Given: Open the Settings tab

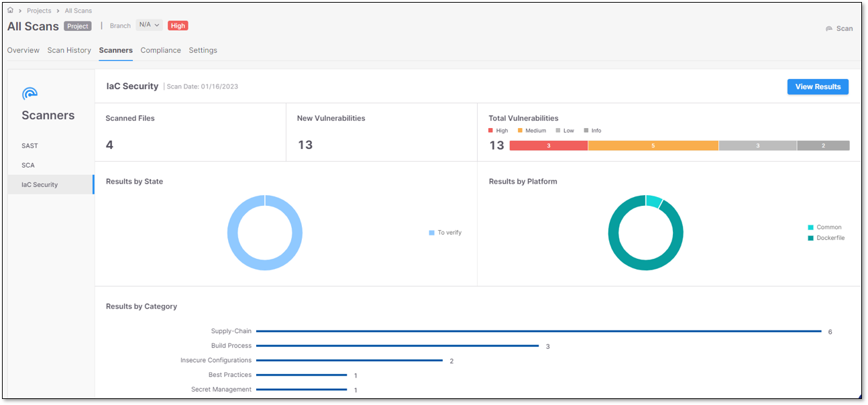Looking at the screenshot, I should click(x=203, y=50).
